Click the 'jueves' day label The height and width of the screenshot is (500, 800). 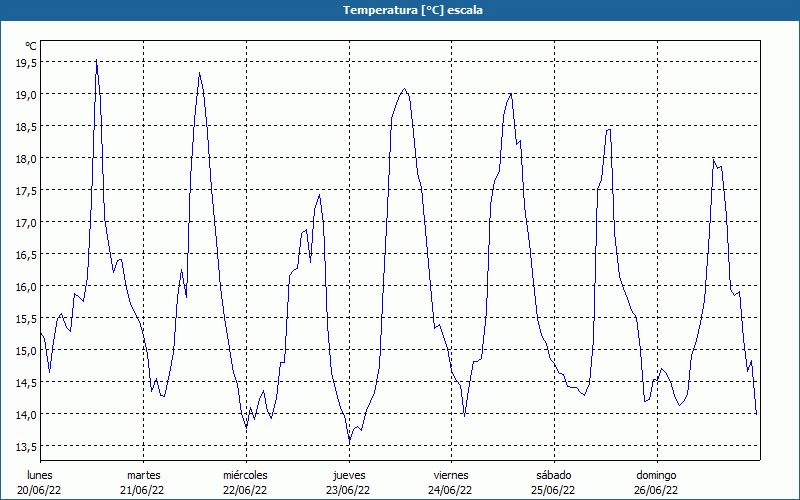[349, 475]
